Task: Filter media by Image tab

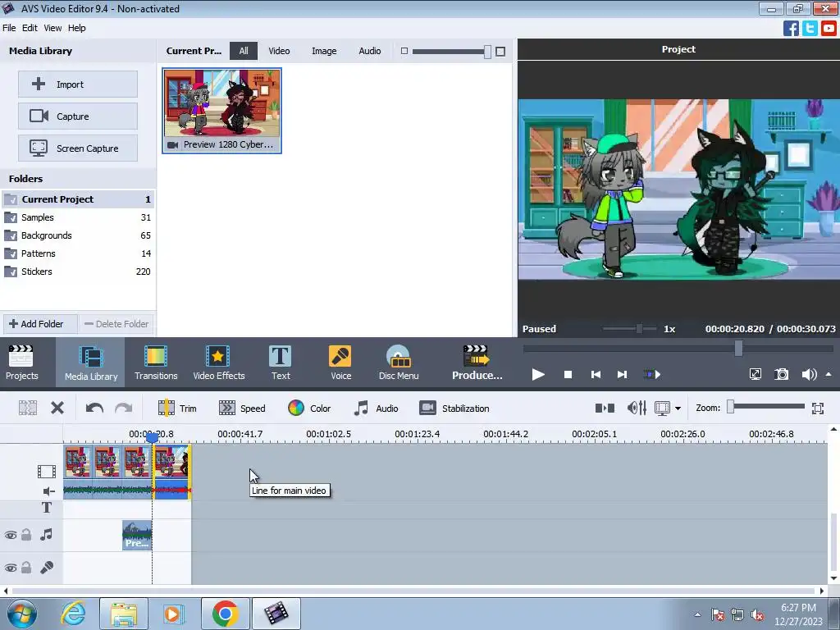Action: 324,51
